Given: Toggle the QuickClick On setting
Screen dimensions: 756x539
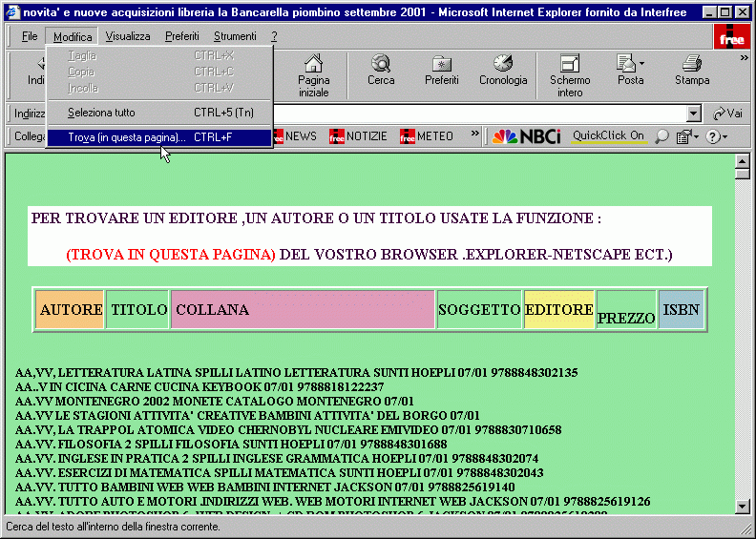Looking at the screenshot, I should 608,136.
